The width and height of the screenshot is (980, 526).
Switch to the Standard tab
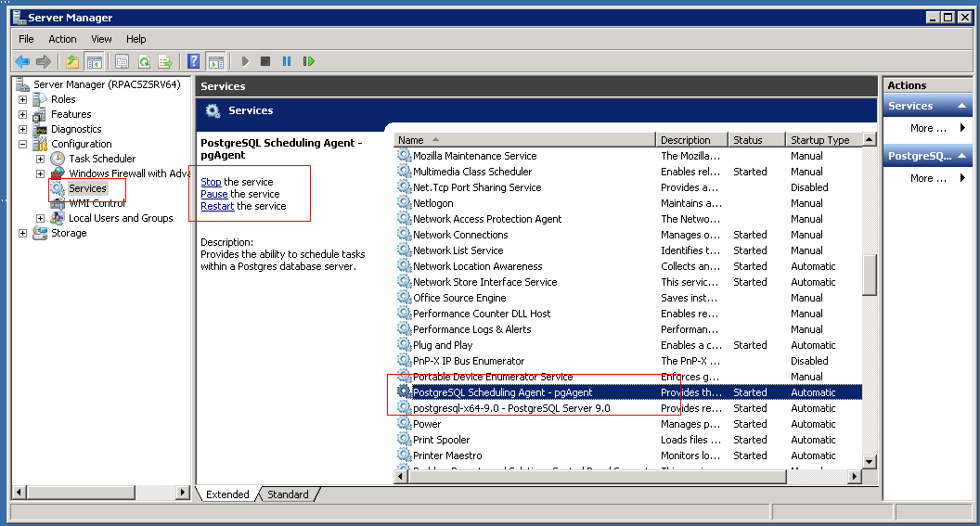click(x=288, y=494)
